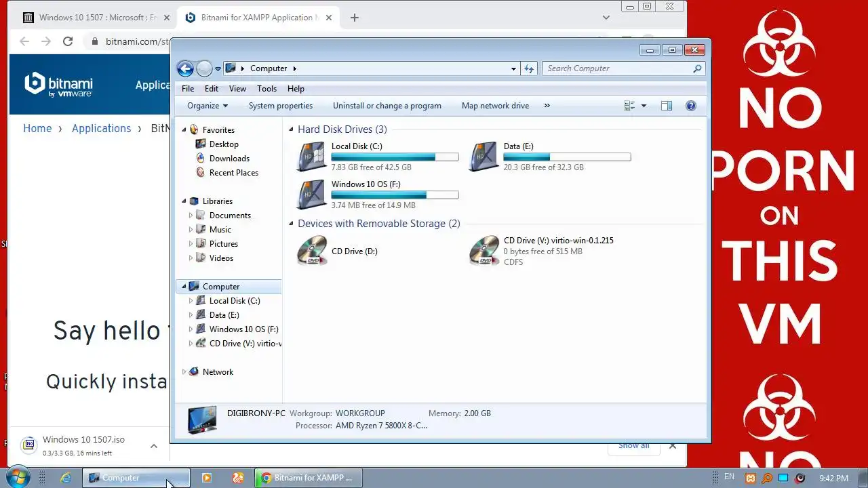Select Recent Places in Favorites
868x488 pixels.
coord(233,173)
